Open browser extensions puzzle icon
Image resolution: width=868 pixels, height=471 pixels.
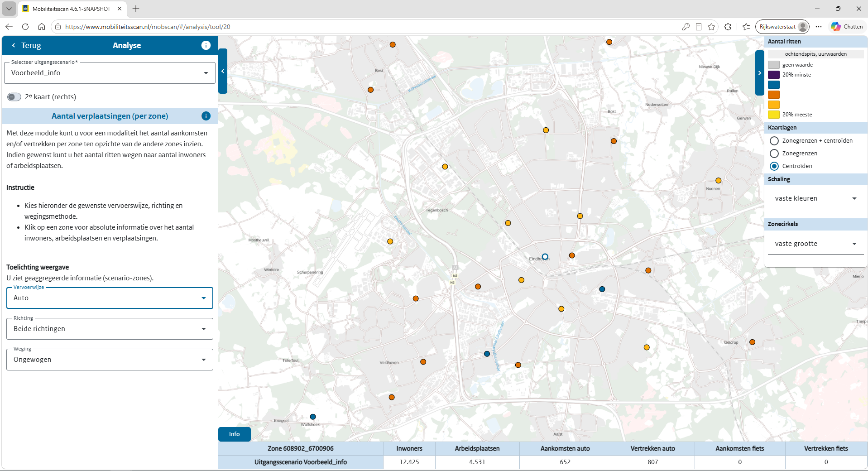coord(728,27)
